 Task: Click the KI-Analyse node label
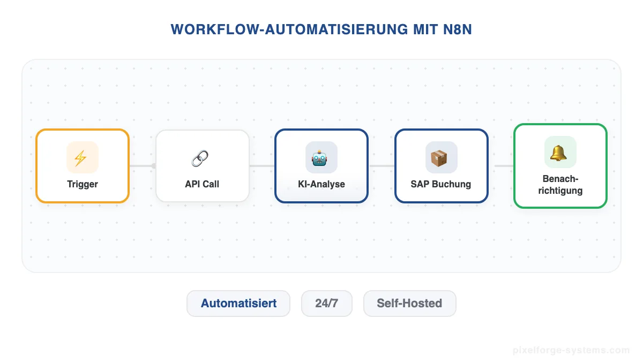[x=321, y=184]
